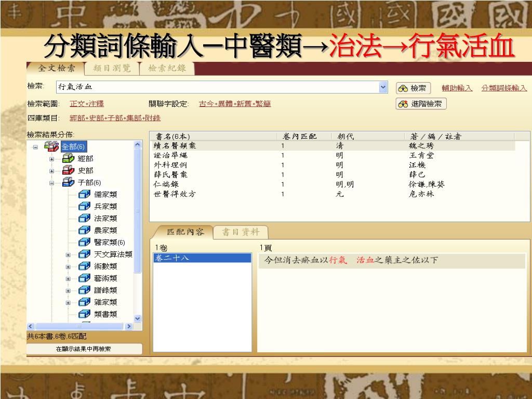The height and width of the screenshot is (399, 532).
Task: Select the 證治準繩 result row
Action: pyautogui.click(x=333, y=155)
